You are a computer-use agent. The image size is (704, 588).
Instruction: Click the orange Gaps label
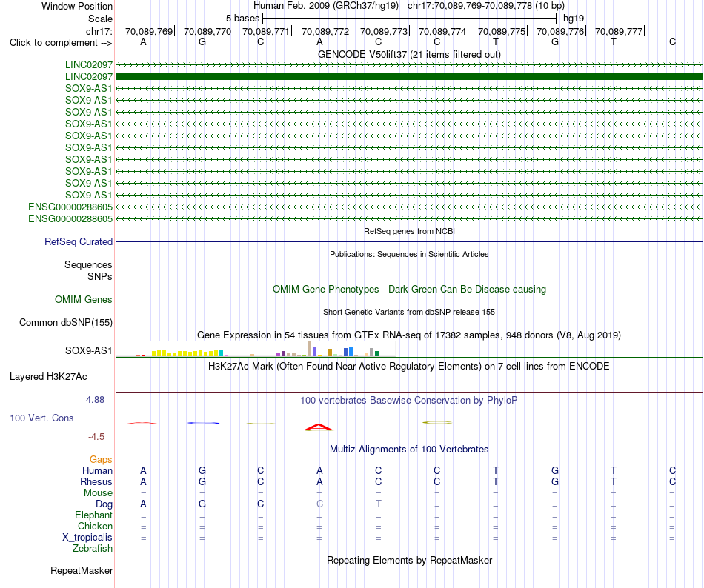point(101,459)
